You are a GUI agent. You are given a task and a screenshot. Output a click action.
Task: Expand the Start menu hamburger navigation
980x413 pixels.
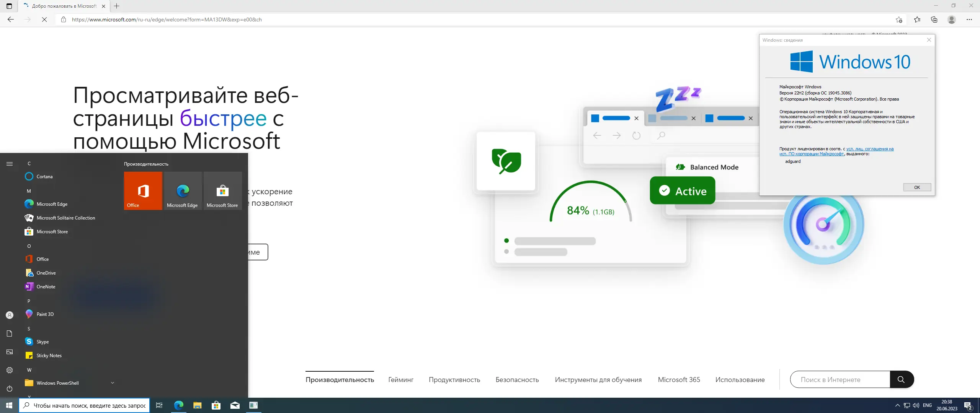[x=10, y=164]
